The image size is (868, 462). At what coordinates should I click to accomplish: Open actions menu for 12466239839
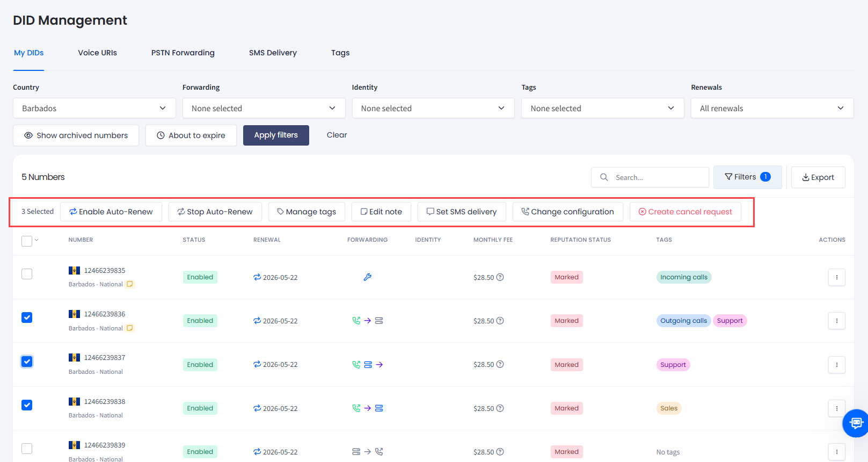tap(837, 452)
